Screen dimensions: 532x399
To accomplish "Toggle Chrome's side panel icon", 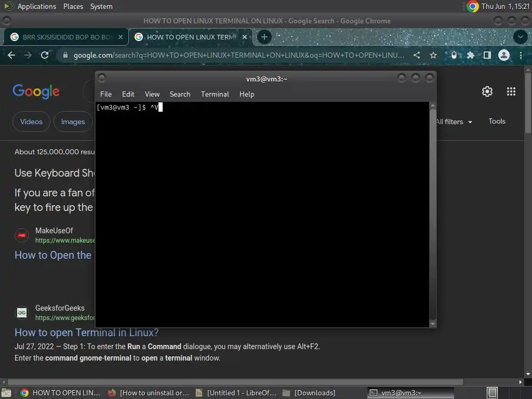I will pos(487,55).
